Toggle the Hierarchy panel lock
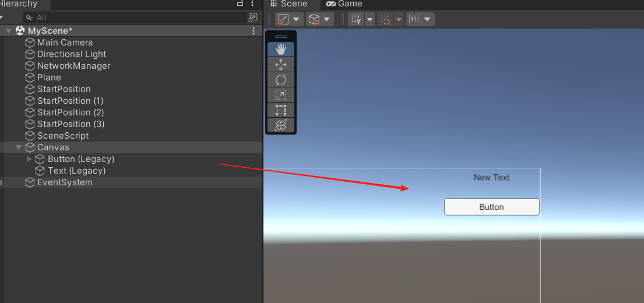This screenshot has height=303, width=644. [240, 3]
